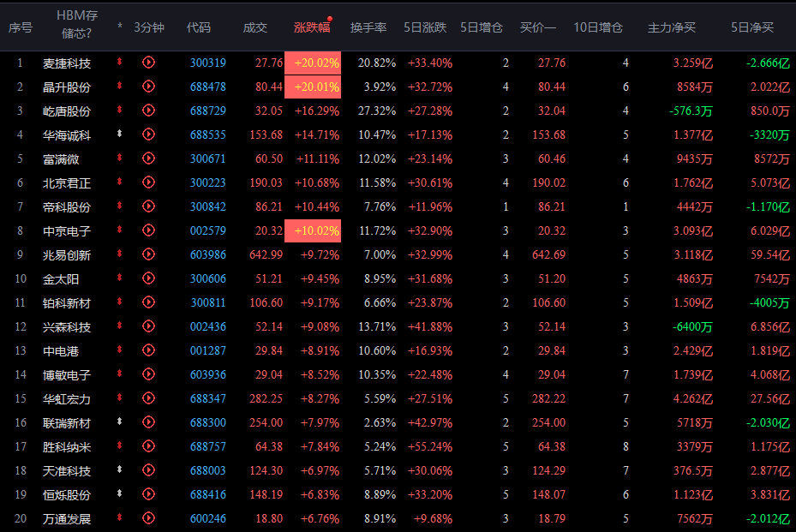Screen dimensions: 796x532
Task: Select stock name 胜科纳米
Action: click(x=67, y=447)
